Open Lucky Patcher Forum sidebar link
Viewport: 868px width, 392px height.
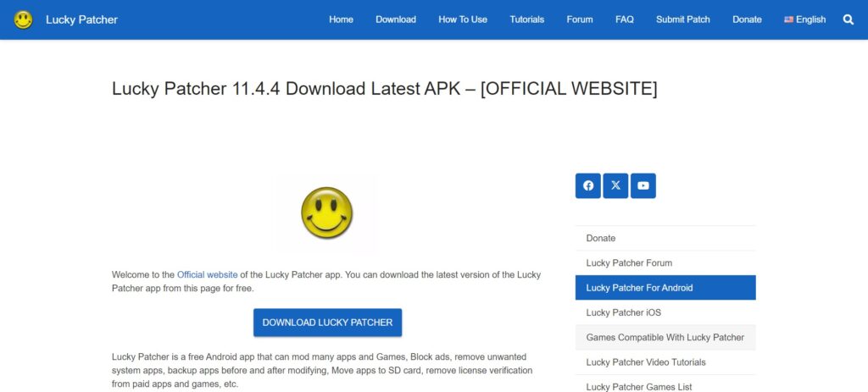[x=665, y=263]
